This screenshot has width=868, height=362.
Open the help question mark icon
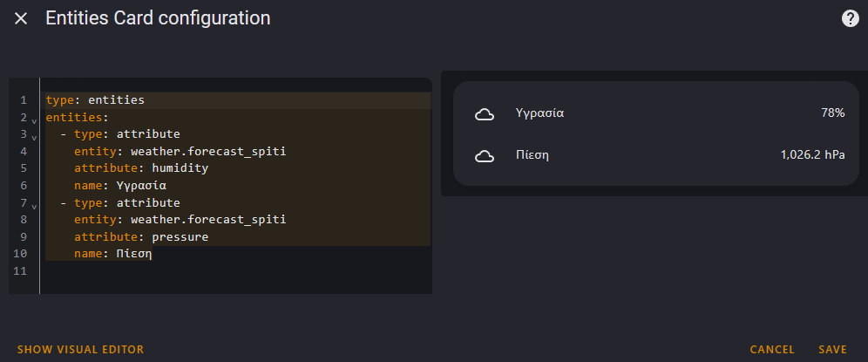[x=850, y=19]
